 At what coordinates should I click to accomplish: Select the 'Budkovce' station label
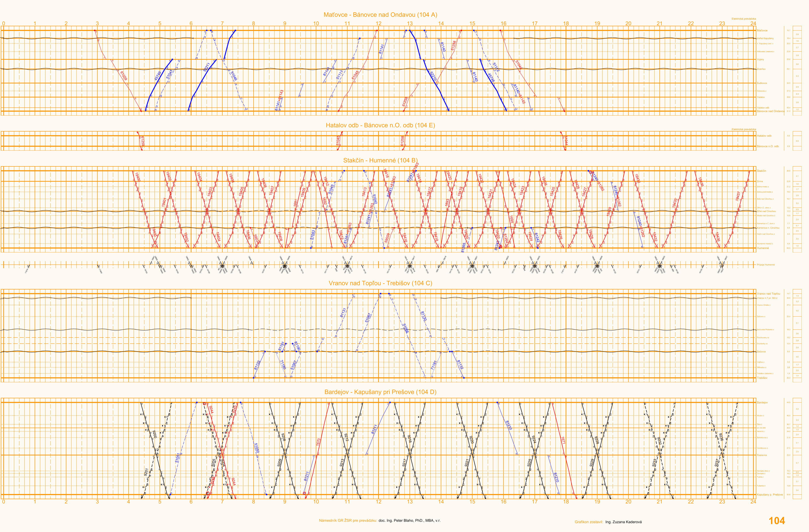(x=762, y=83)
